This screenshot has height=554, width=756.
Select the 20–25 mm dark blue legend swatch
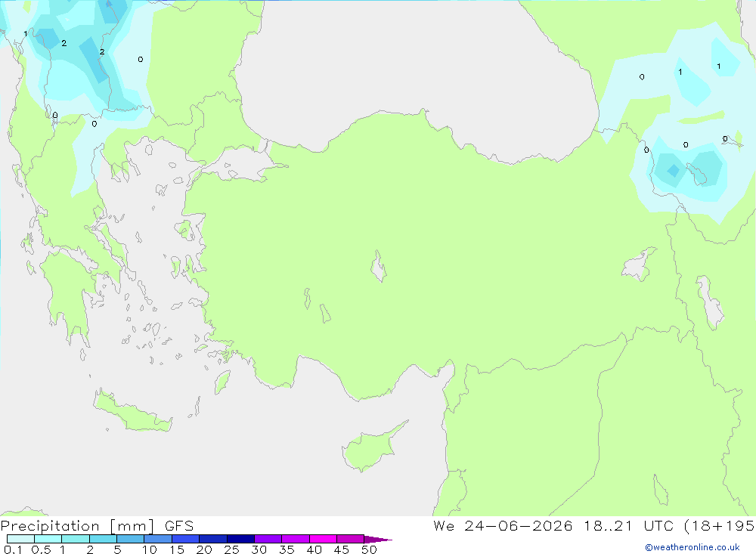coord(212,539)
